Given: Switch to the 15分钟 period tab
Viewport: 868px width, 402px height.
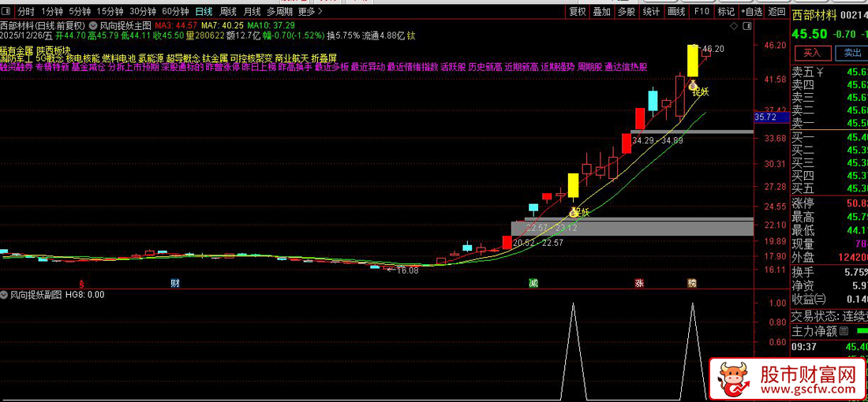Looking at the screenshot, I should pyautogui.click(x=110, y=11).
